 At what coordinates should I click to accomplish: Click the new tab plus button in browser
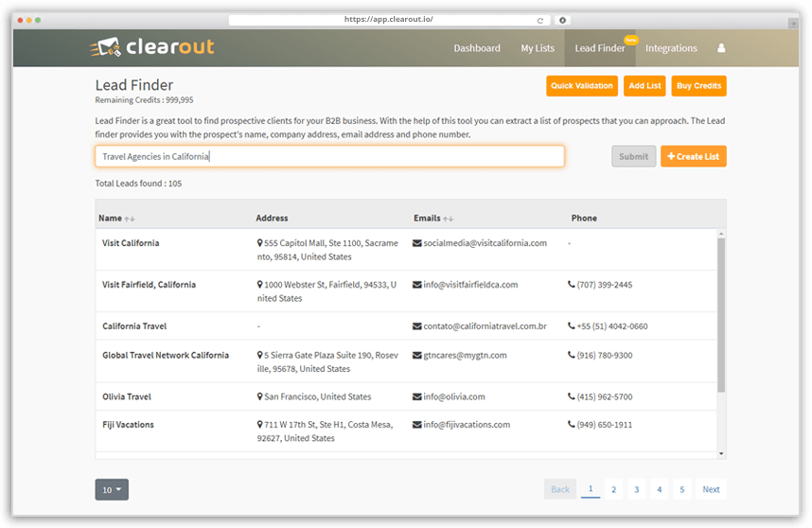click(x=793, y=23)
